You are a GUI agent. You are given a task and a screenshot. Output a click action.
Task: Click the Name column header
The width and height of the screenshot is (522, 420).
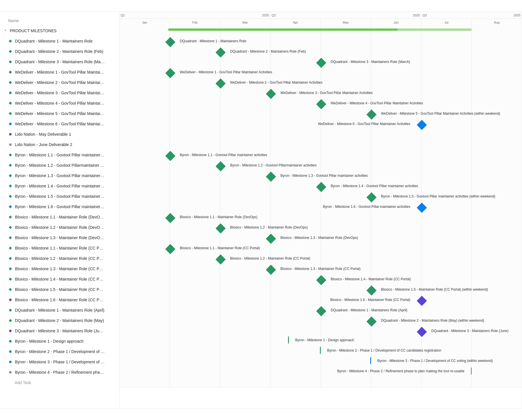(x=13, y=21)
